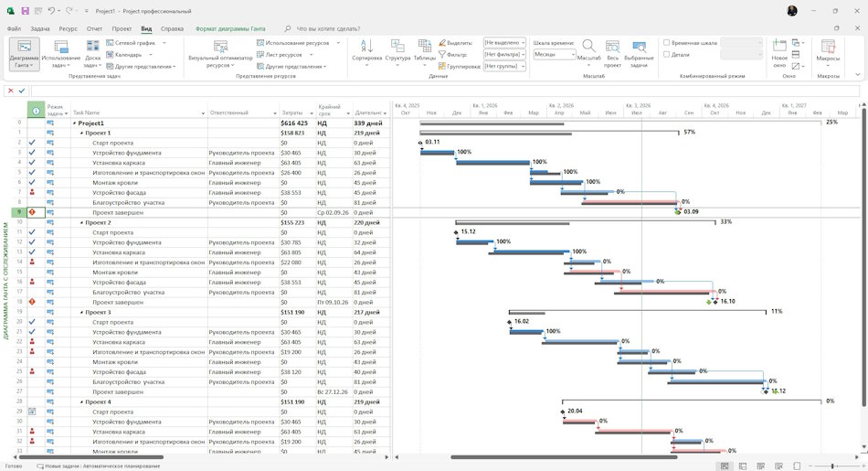Switch to the Ресурс ribbon tab
868x471 pixels.
[x=69, y=29]
